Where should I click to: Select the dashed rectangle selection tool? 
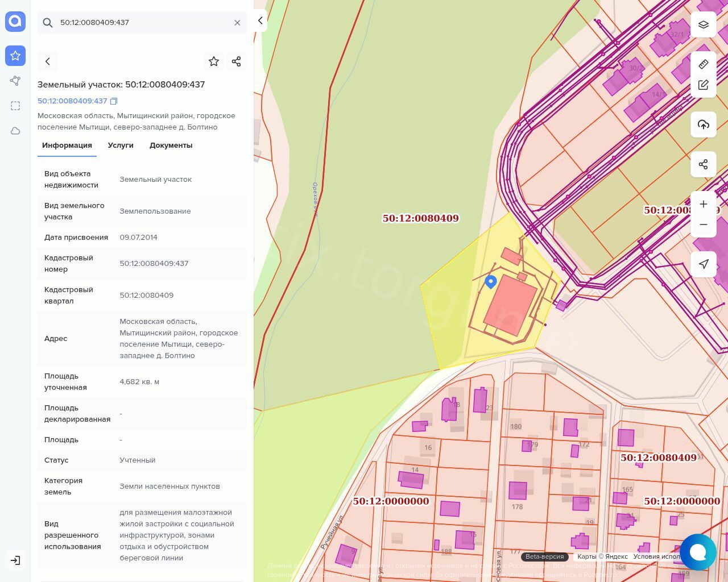[15, 106]
